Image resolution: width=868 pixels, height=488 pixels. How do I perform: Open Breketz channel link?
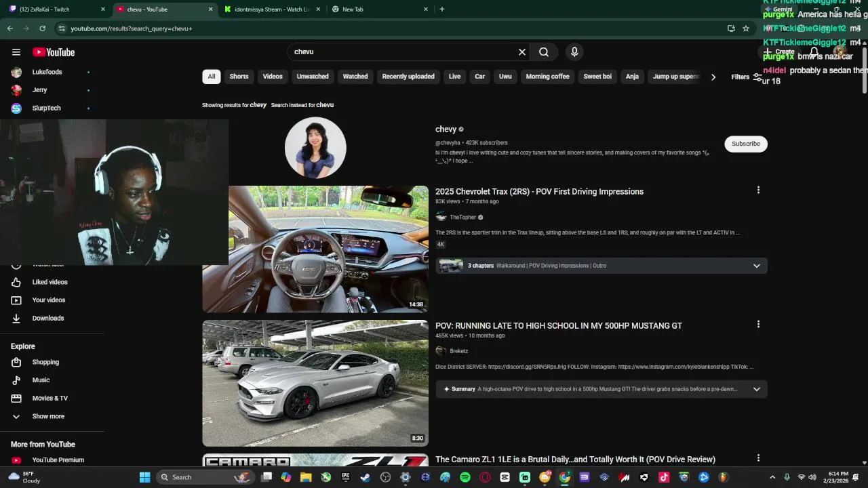(459, 351)
